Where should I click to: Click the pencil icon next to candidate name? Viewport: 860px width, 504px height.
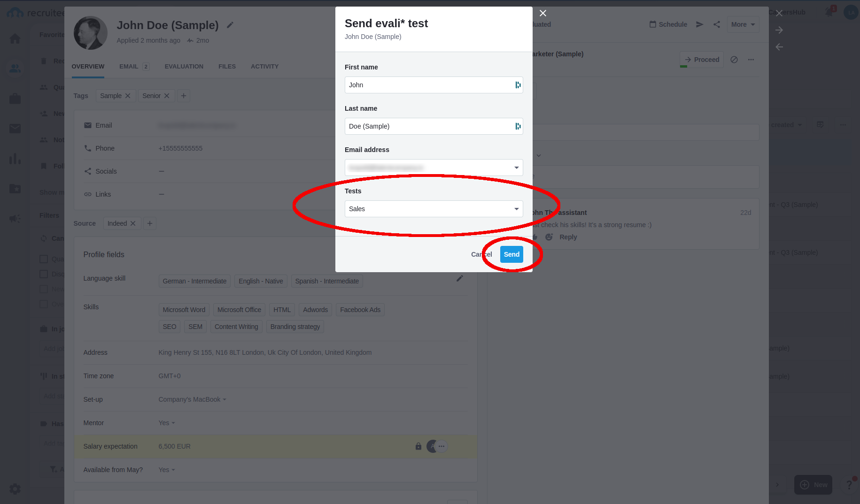pyautogui.click(x=230, y=25)
